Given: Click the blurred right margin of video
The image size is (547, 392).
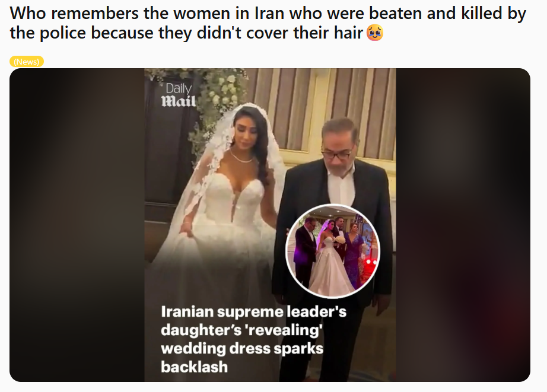Looking at the screenshot, I should tap(463, 225).
